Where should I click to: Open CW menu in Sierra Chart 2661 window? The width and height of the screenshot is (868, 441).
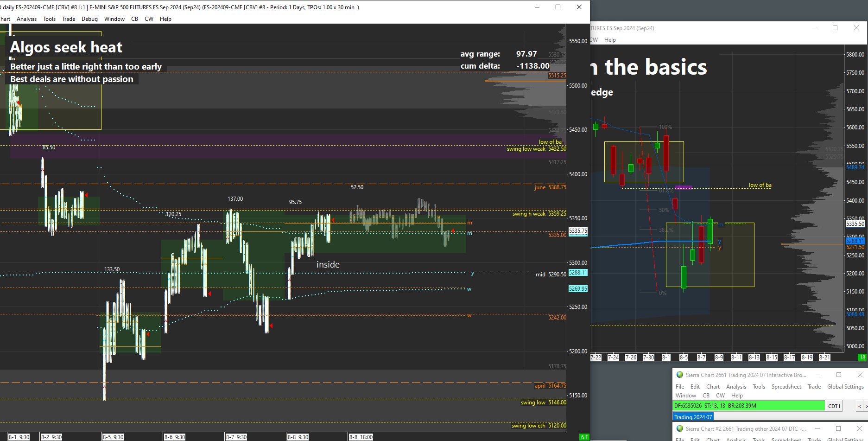click(721, 396)
